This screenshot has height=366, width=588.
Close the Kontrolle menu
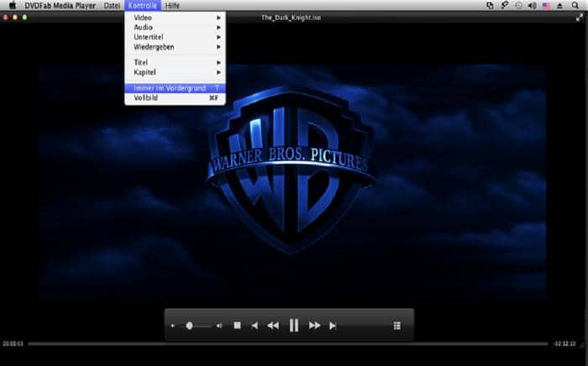coord(143,6)
